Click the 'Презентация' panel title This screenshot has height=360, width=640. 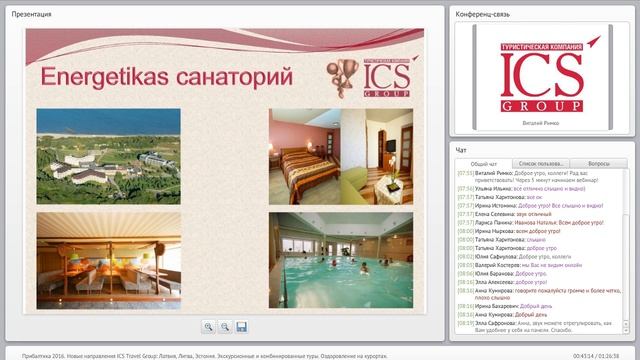click(31, 14)
